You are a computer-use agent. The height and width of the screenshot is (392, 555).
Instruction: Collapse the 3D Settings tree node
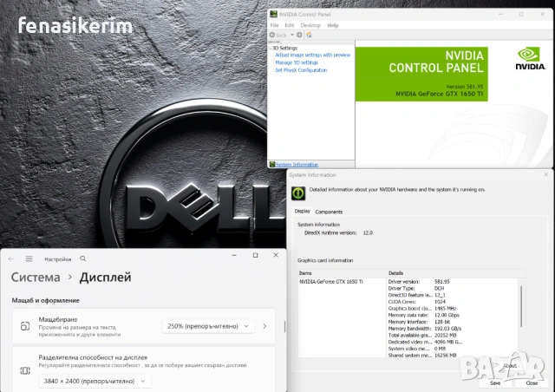[x=271, y=48]
